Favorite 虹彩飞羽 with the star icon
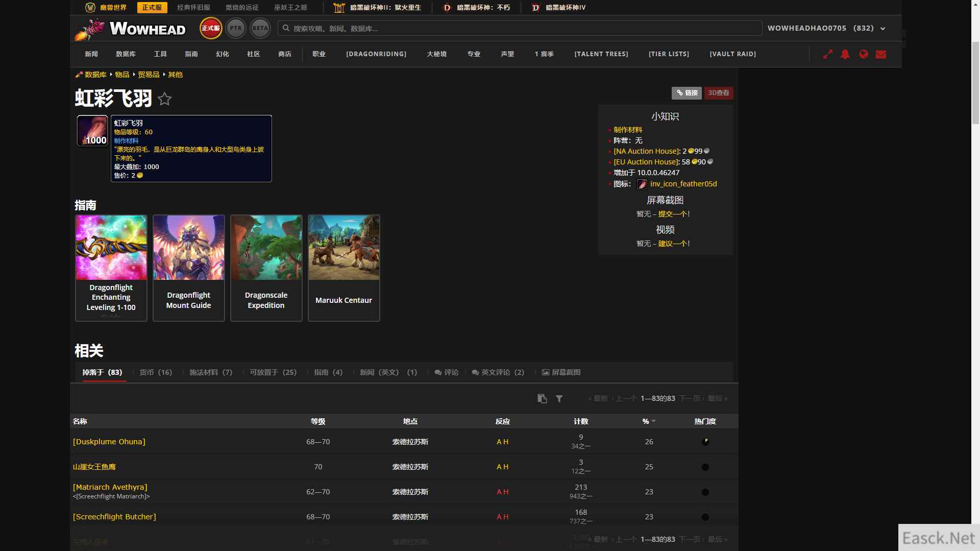 pos(164,99)
